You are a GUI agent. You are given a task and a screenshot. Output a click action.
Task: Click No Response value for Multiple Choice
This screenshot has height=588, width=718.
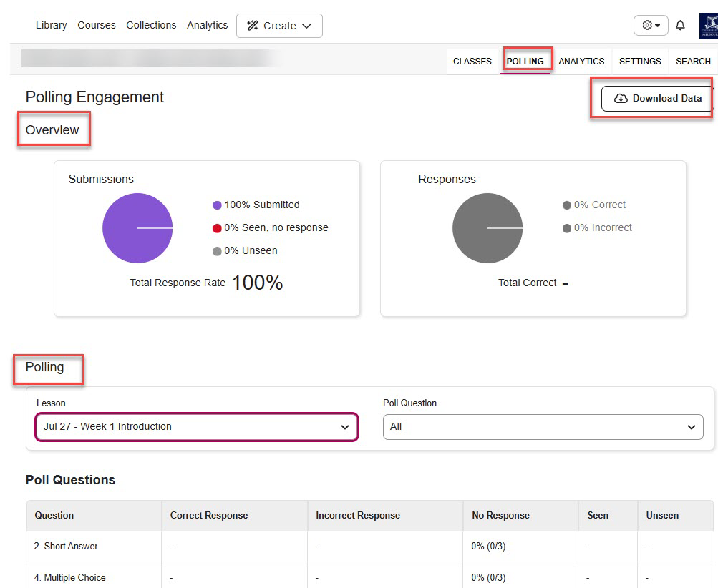coord(488,578)
